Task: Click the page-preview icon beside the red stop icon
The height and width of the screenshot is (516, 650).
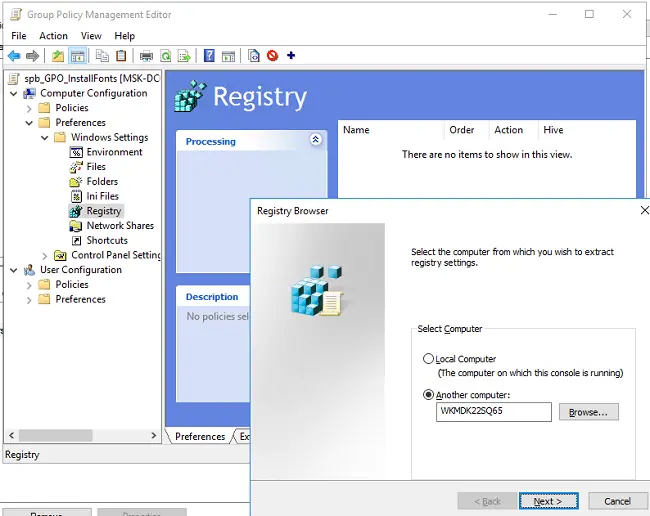Action: pyautogui.click(x=254, y=55)
